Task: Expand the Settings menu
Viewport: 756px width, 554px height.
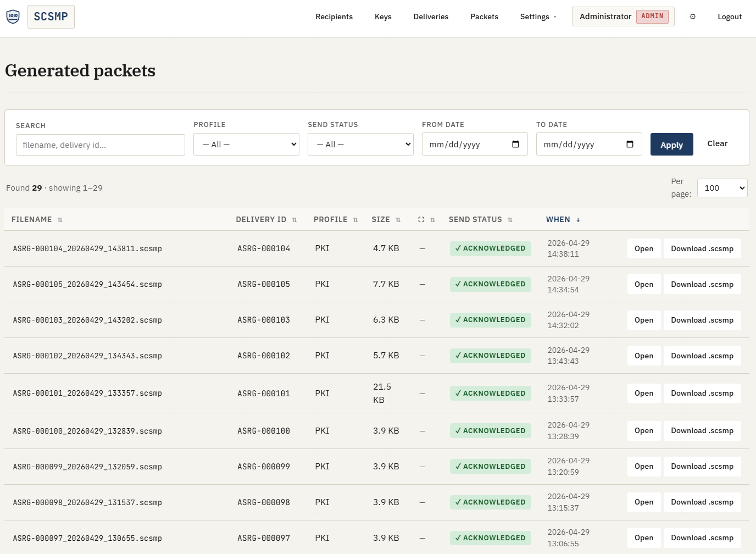Action: (x=538, y=16)
